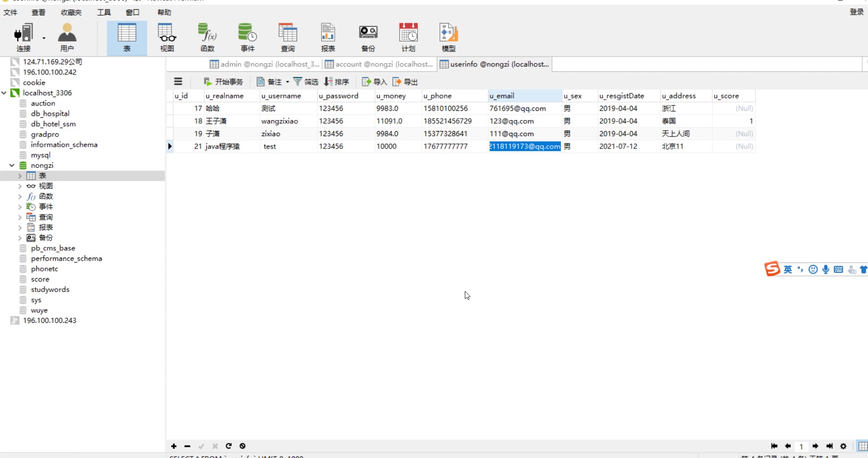868x458 pixels.
Task: Switch to grid view icon at bottom right
Action: pos(862,446)
